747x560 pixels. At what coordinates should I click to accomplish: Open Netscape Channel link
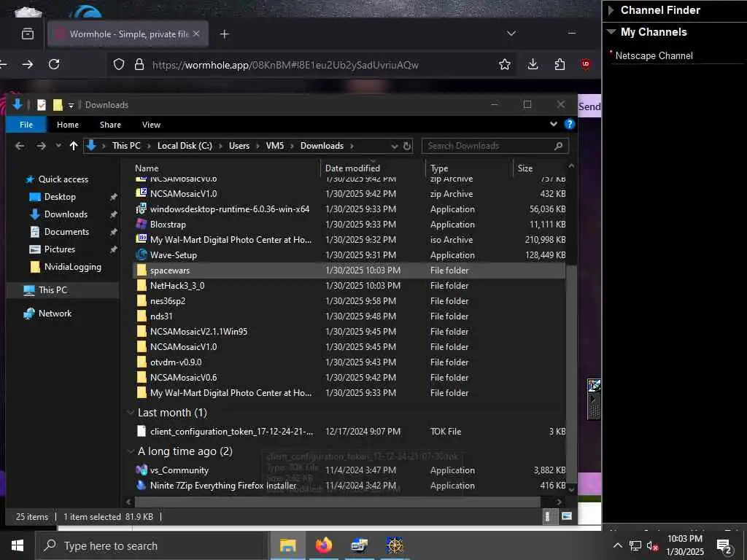pos(654,55)
